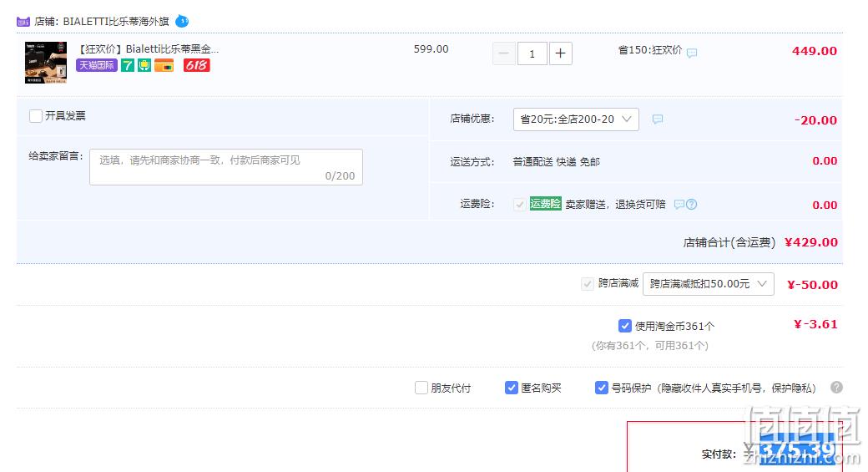
Task: Click the 实付款 label
Action: pyautogui.click(x=719, y=454)
